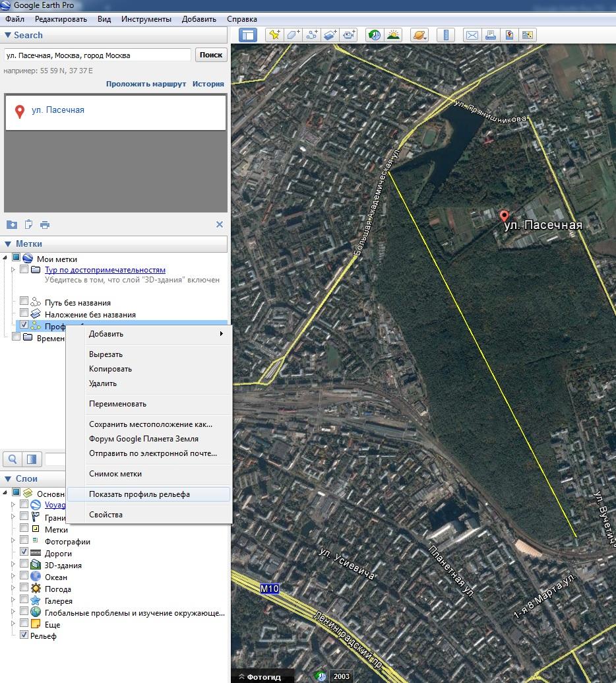
Task: Click the Add Placemark pushpin icon
Action: click(274, 36)
